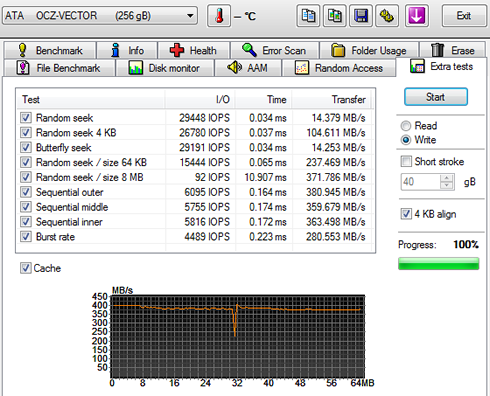Expand the OCZ-VECTOR drive dropdown
The width and height of the screenshot is (490, 396).
point(190,16)
